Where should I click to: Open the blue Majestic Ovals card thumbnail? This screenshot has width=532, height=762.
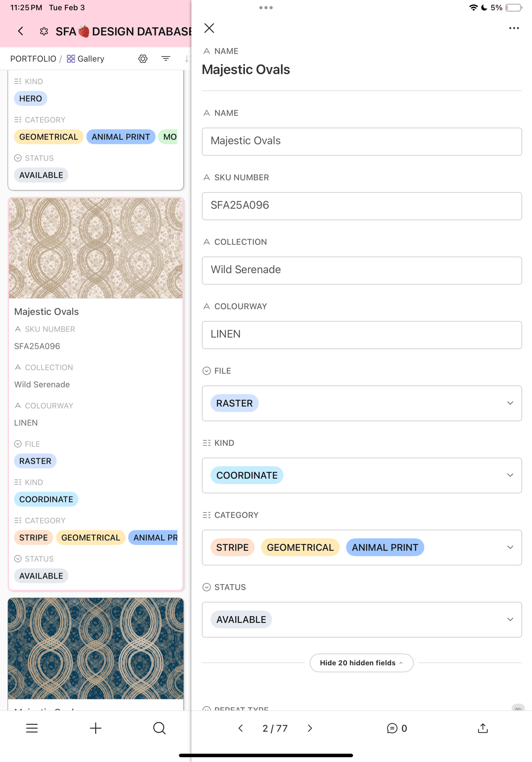pyautogui.click(x=96, y=648)
